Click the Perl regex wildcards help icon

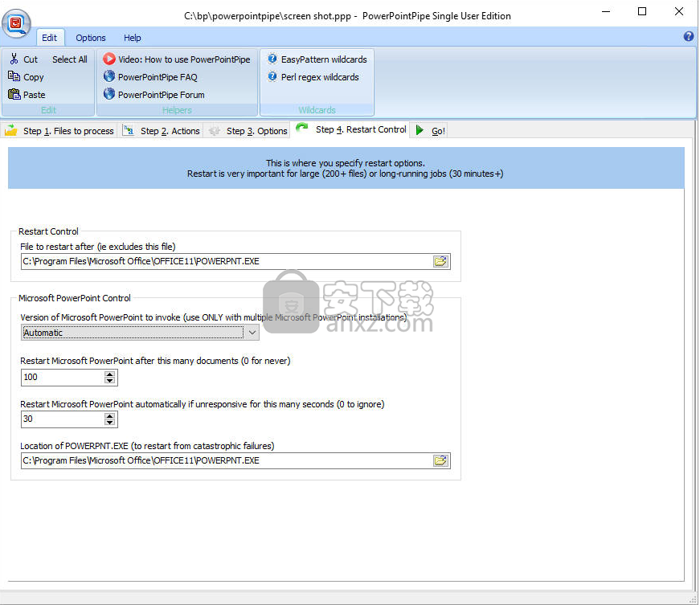pyautogui.click(x=272, y=76)
